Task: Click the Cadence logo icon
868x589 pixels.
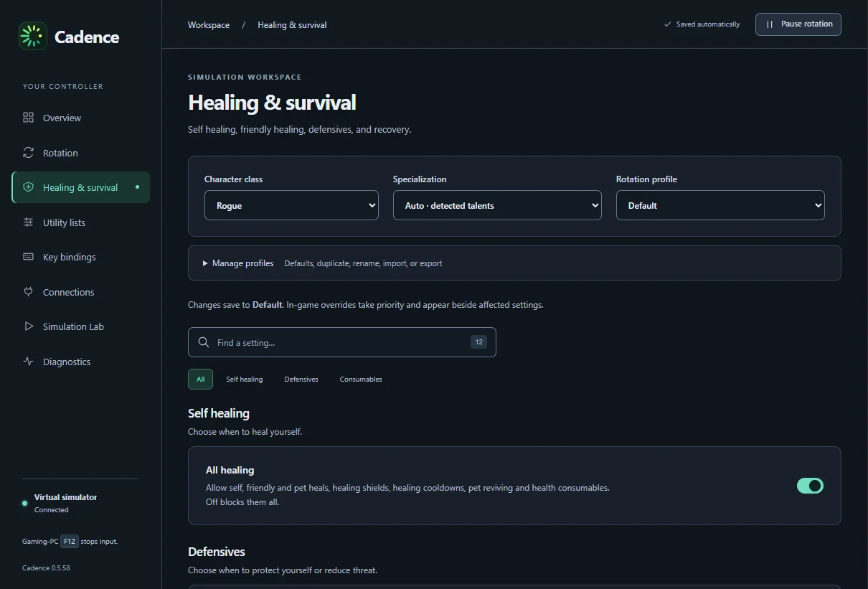Action: (x=33, y=36)
